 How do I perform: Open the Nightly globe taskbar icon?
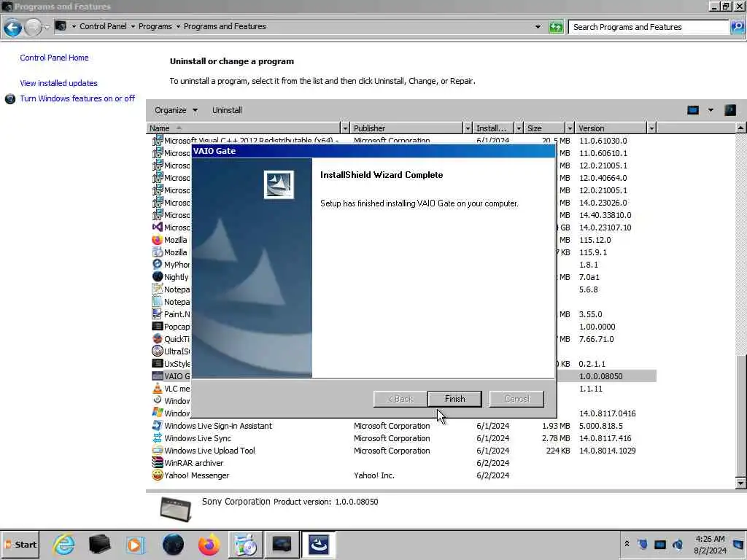coord(173,545)
